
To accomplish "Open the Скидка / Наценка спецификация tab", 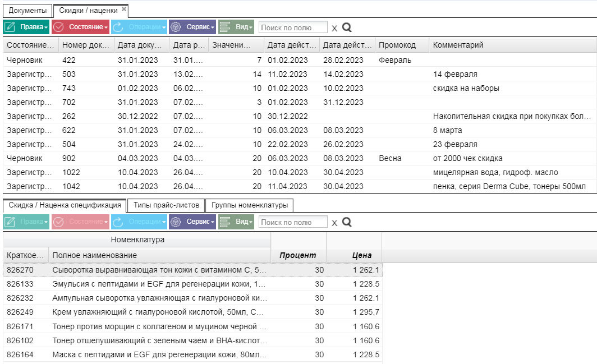I will click(x=65, y=205).
